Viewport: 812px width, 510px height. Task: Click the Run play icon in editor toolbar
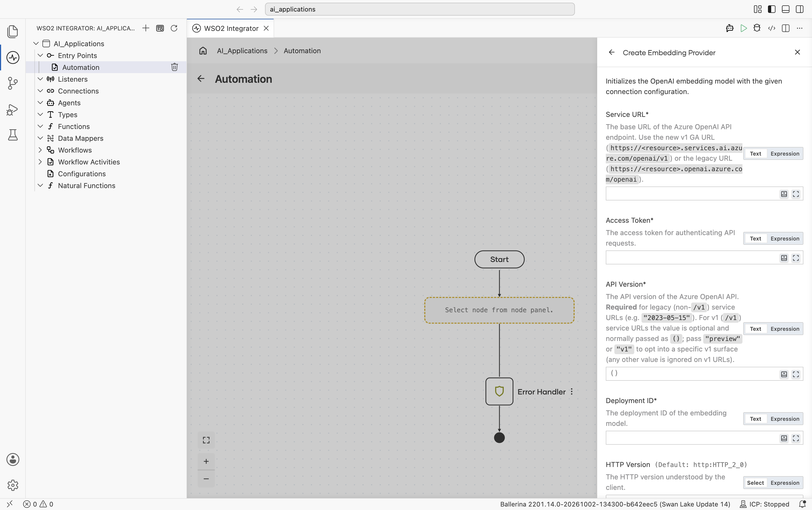(x=743, y=28)
